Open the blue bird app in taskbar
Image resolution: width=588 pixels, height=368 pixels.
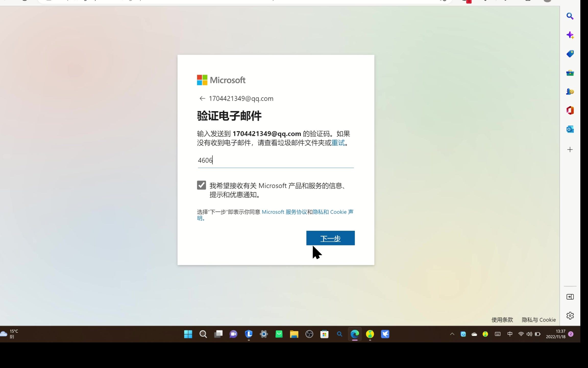pos(385,334)
